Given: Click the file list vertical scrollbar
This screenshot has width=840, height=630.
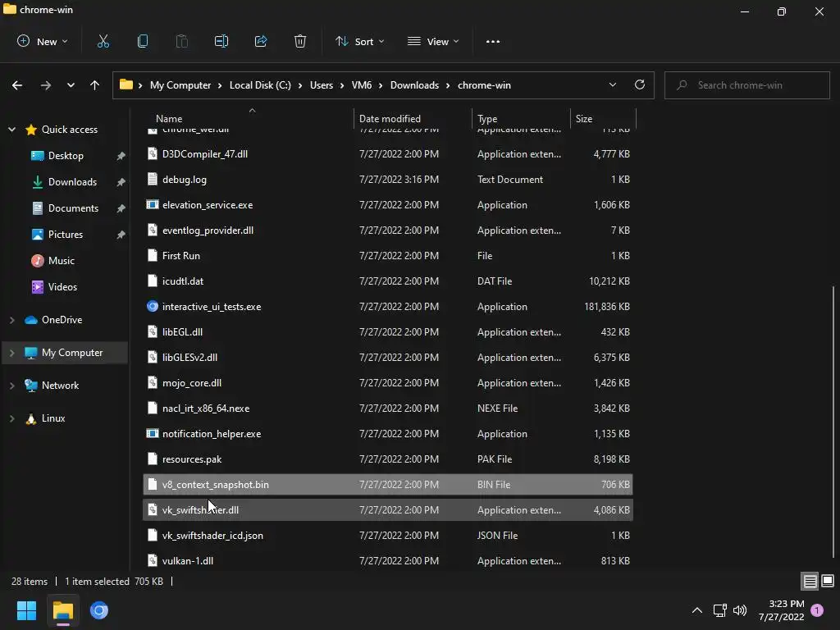Looking at the screenshot, I should point(833,422).
